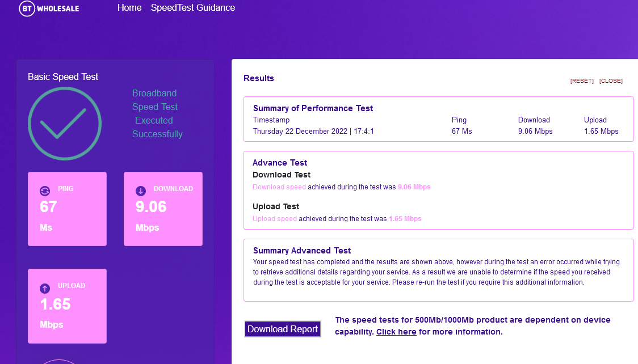The height and width of the screenshot is (364, 638).
Task: Click pink 'Upload speed' text
Action: click(x=275, y=218)
